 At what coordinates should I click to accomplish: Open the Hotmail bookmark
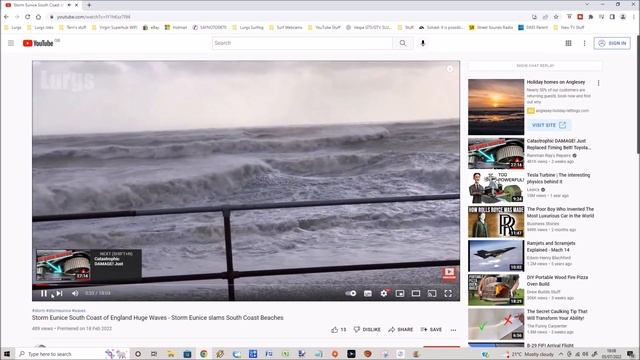(176, 27)
